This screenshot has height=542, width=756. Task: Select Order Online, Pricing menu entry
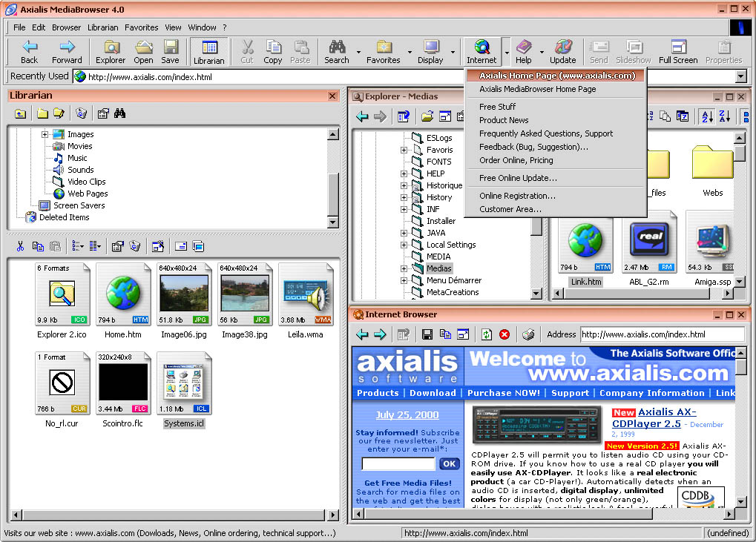[556, 160]
